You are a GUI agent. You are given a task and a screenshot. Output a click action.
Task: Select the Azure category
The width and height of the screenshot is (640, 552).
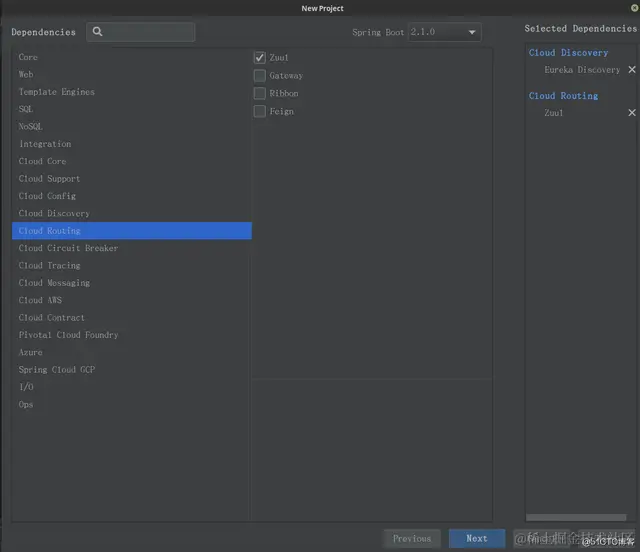tap(131, 352)
